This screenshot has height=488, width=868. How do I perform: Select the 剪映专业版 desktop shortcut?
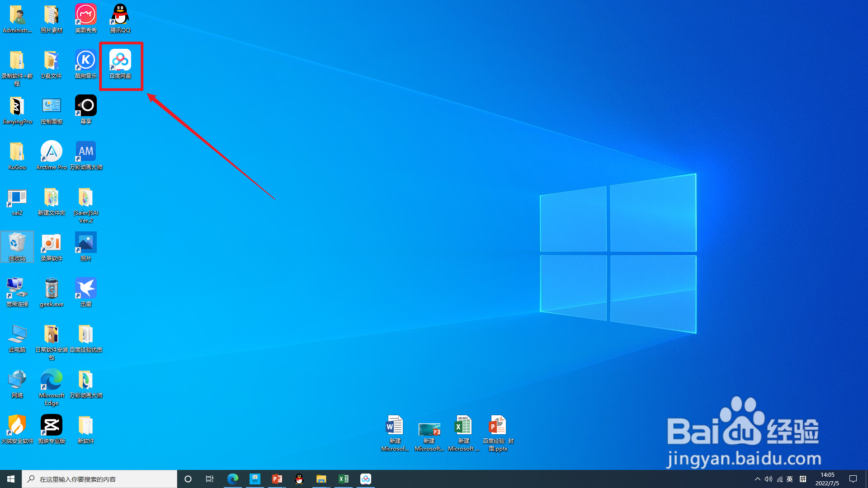[52, 429]
